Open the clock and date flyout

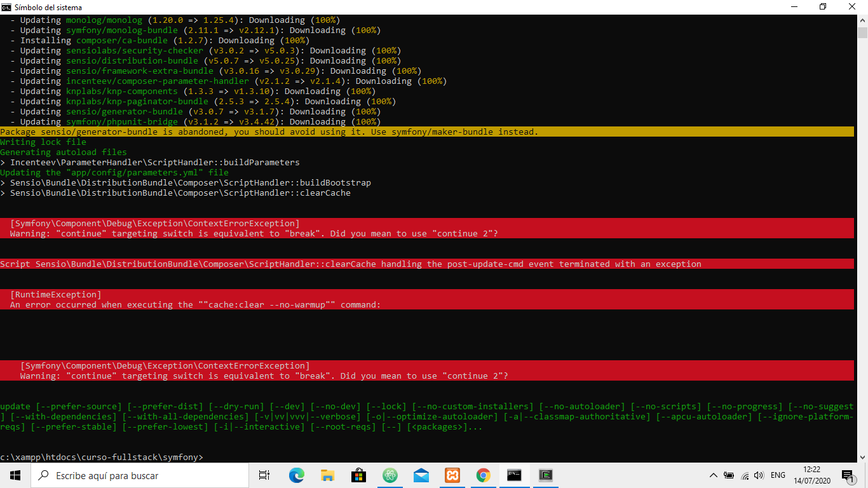point(811,475)
